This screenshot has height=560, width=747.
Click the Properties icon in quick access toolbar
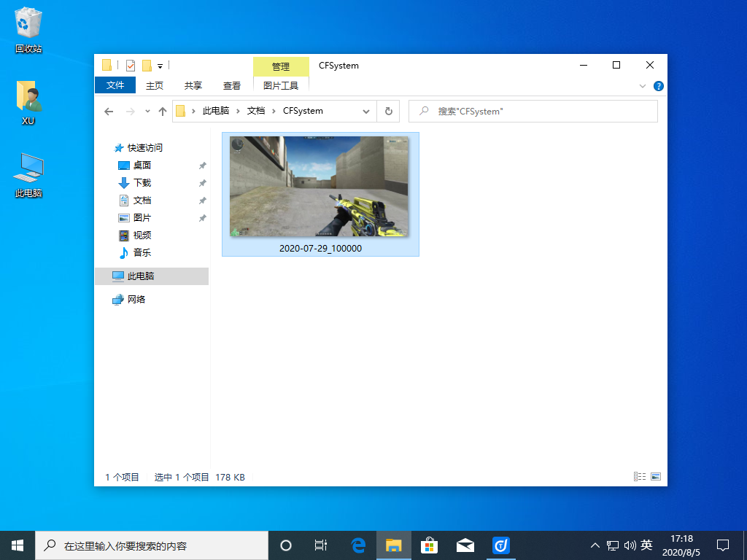(x=131, y=66)
